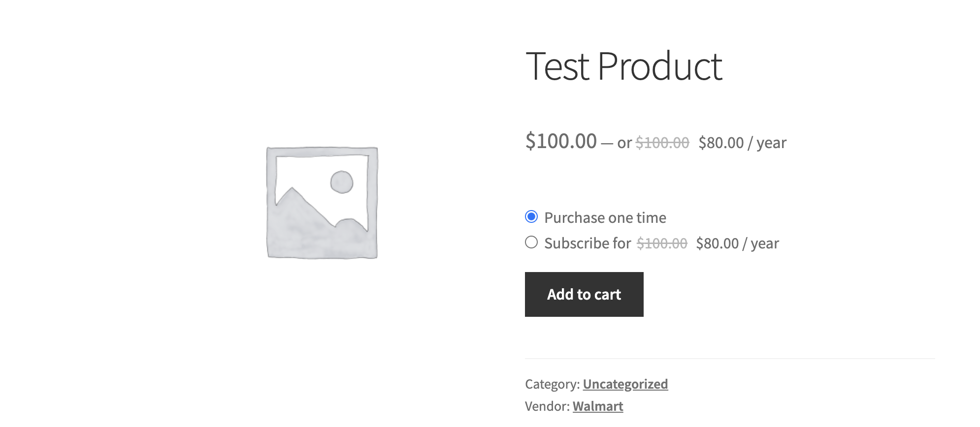Image resolution: width=980 pixels, height=427 pixels.
Task: Select the Subscribe for $80.00 radio button
Action: [531, 243]
